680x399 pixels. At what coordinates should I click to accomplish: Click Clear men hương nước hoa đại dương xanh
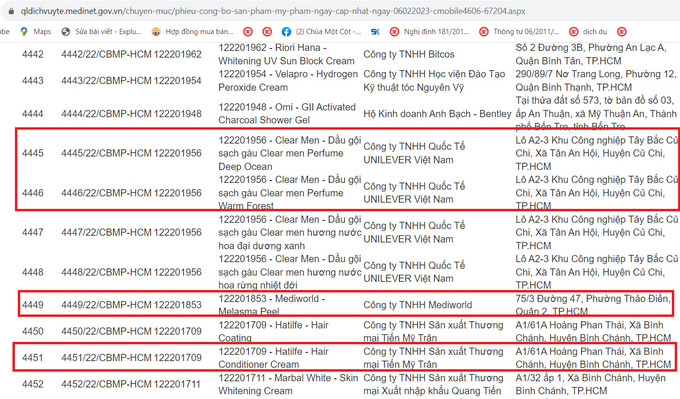point(290,232)
